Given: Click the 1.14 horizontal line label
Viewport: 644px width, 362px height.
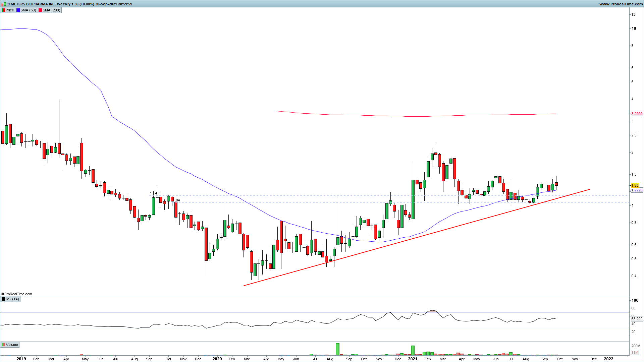Looking at the screenshot, I should tap(154, 193).
